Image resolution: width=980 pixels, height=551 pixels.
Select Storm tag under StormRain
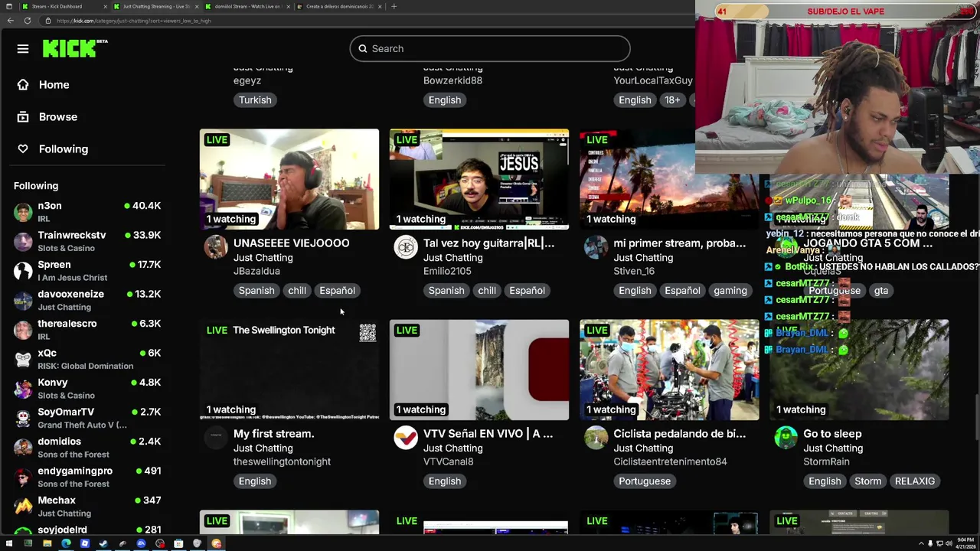point(867,481)
